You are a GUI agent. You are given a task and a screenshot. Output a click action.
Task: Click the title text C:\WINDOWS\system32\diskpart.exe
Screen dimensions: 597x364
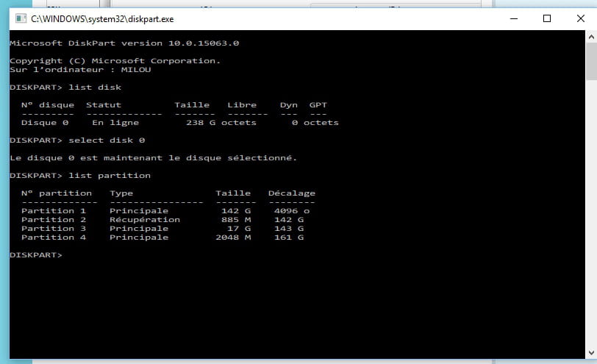(102, 19)
